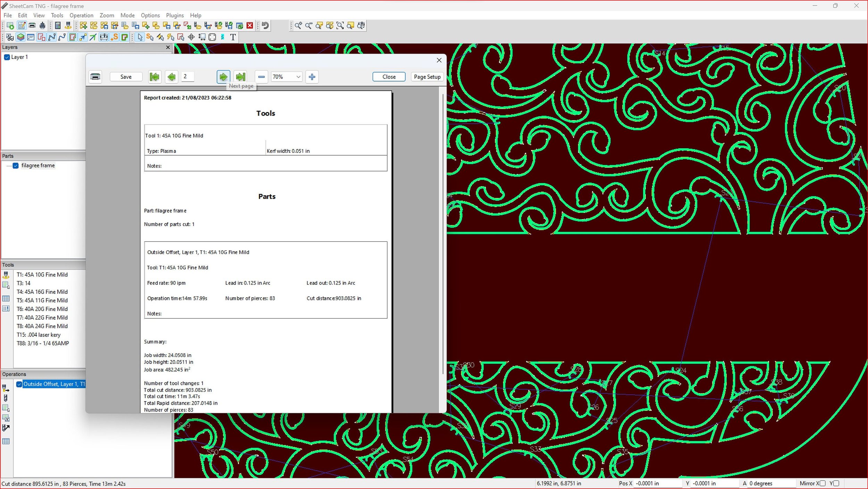Click the Close button in report dialog

pyautogui.click(x=389, y=77)
